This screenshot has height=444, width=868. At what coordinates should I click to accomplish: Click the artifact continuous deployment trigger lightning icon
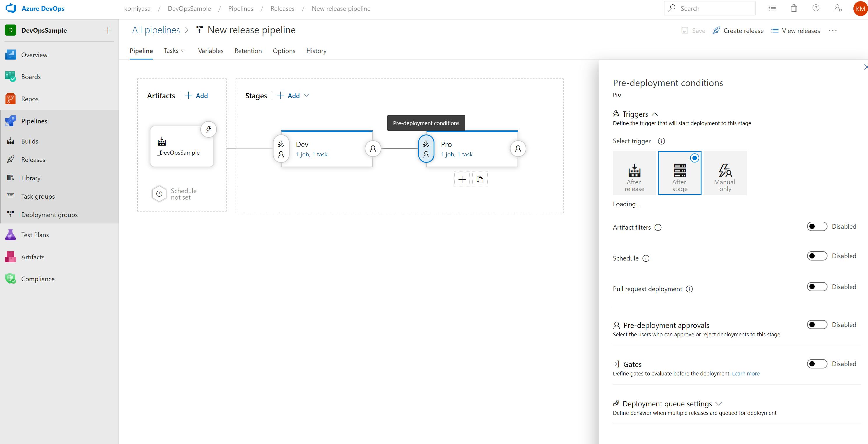point(208,130)
